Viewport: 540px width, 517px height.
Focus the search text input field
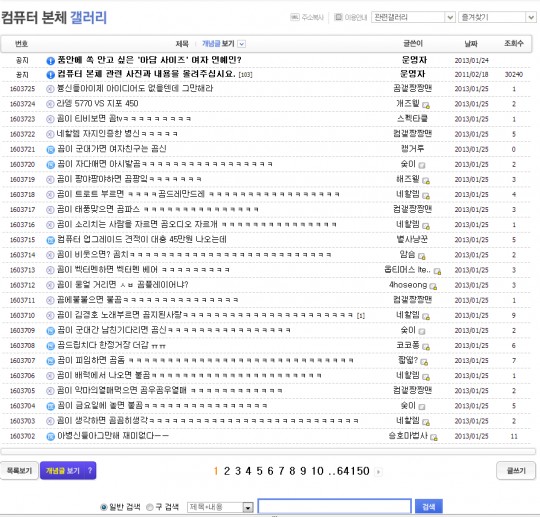334,507
